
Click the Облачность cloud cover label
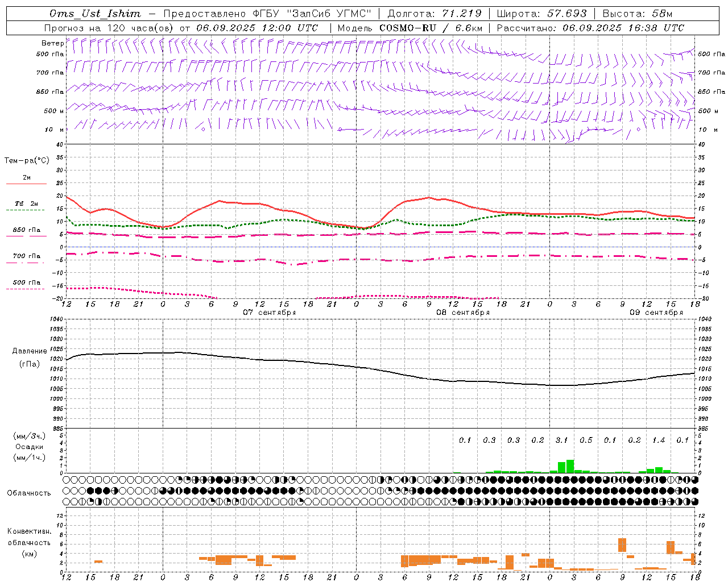[29, 493]
